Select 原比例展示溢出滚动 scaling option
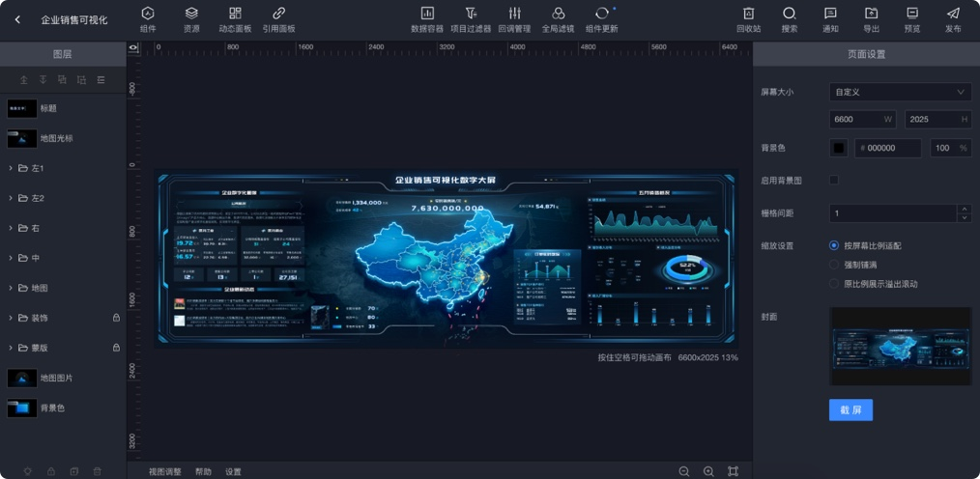Image resolution: width=980 pixels, height=479 pixels. click(x=834, y=284)
